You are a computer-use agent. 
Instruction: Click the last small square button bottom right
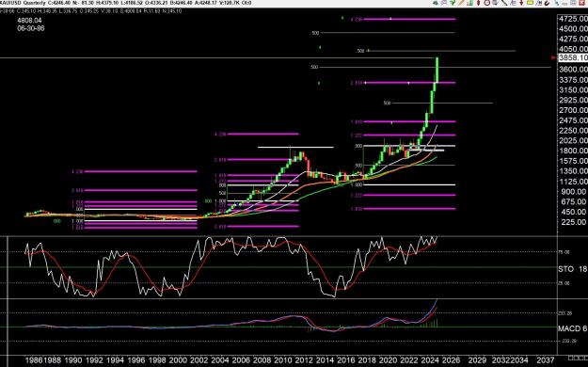coord(585,357)
